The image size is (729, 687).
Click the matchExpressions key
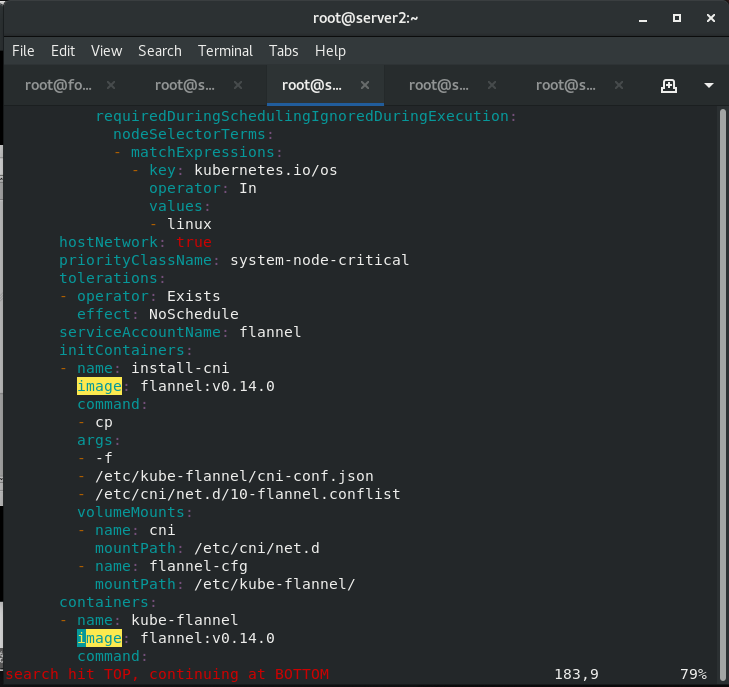point(203,152)
